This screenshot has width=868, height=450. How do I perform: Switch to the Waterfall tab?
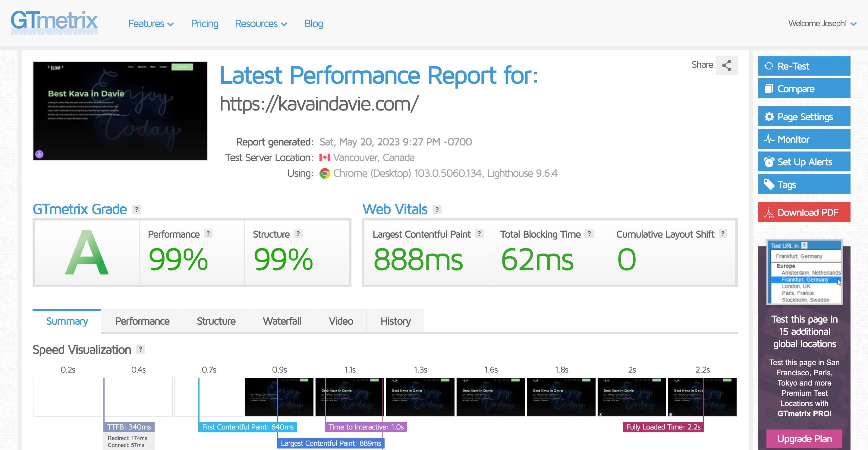282,321
